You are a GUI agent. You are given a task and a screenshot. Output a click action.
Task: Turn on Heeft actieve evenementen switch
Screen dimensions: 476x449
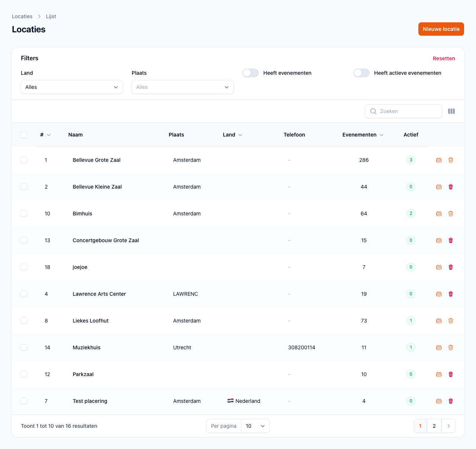pyautogui.click(x=361, y=73)
